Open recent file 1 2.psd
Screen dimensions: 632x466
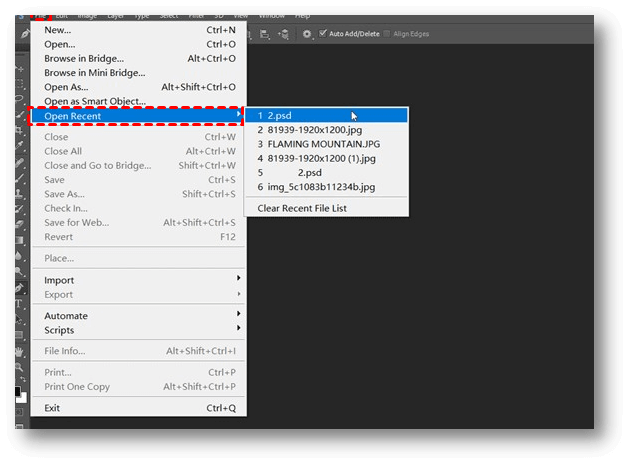327,116
